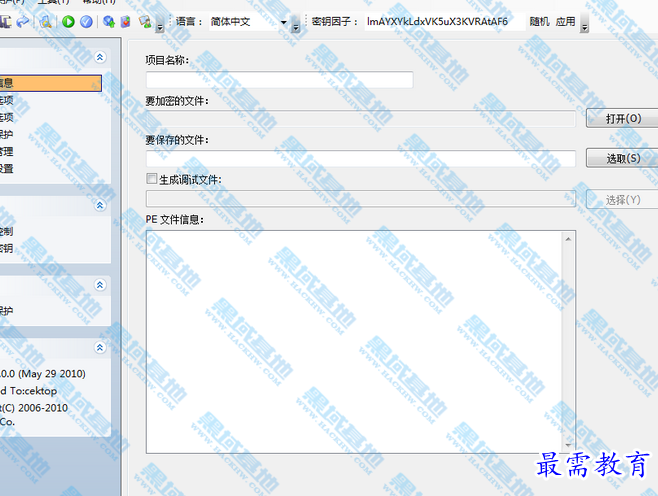
Task: Click the PE info scrollbar down arrow
Action: click(568, 445)
